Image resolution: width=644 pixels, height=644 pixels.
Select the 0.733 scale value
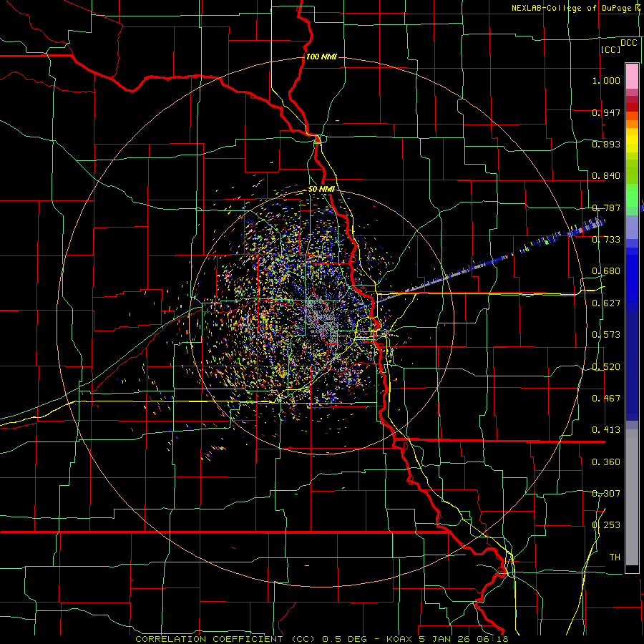pyautogui.click(x=606, y=240)
